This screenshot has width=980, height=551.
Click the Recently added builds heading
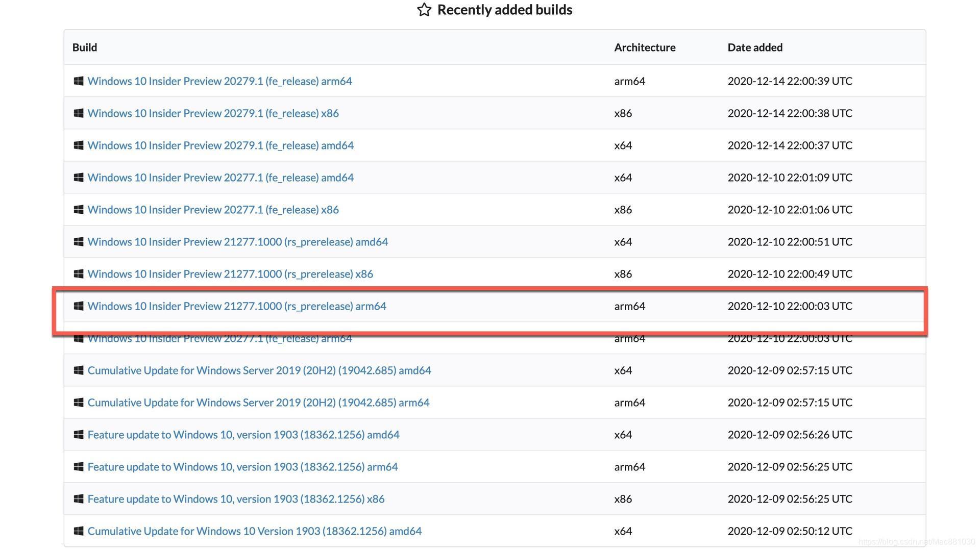pos(505,10)
